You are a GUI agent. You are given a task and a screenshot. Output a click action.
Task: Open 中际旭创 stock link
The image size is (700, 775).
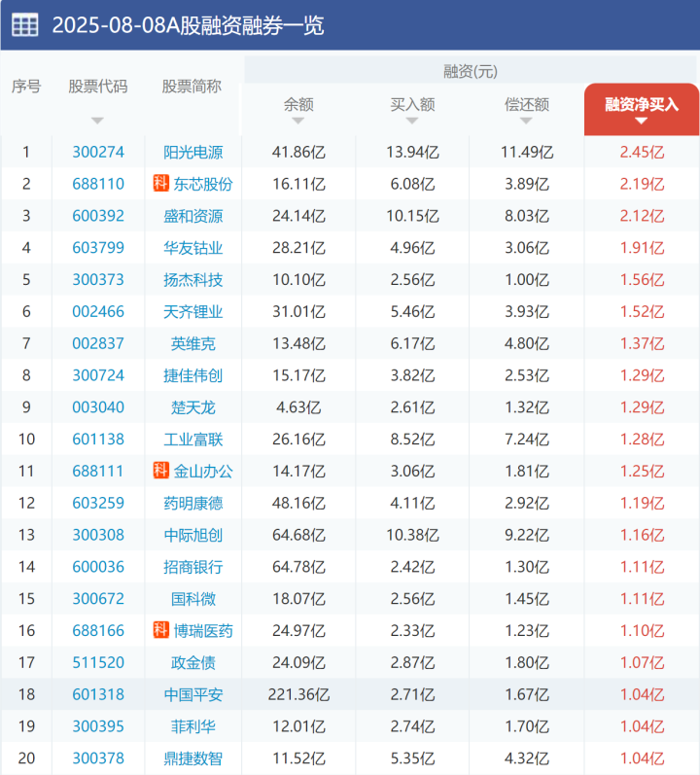click(x=193, y=535)
